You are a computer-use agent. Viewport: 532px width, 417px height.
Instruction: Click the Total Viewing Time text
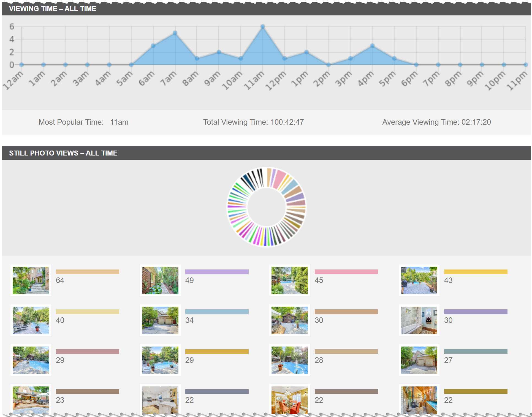pos(253,122)
